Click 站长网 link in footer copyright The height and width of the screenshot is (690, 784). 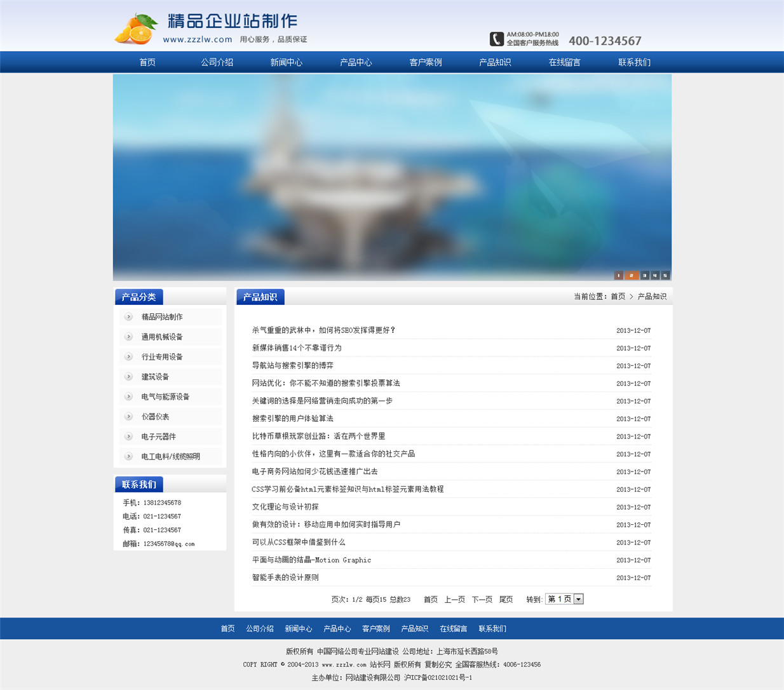pyautogui.click(x=380, y=665)
